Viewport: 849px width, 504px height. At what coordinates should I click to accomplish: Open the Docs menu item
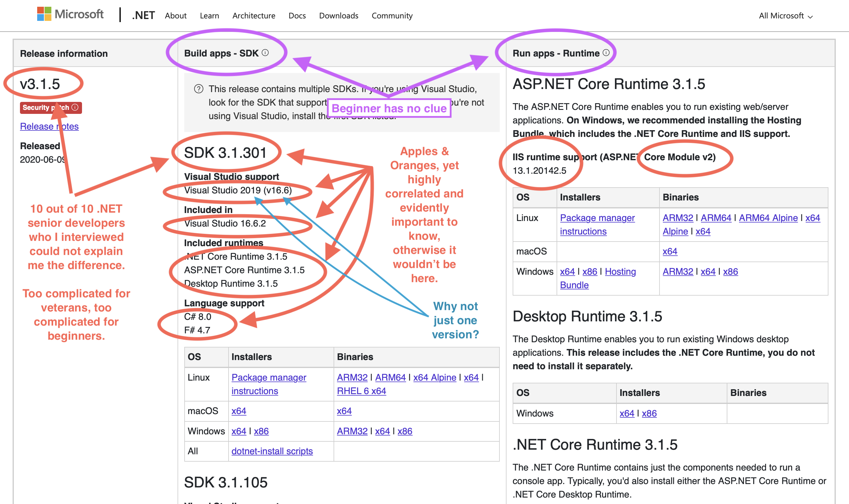pyautogui.click(x=297, y=16)
